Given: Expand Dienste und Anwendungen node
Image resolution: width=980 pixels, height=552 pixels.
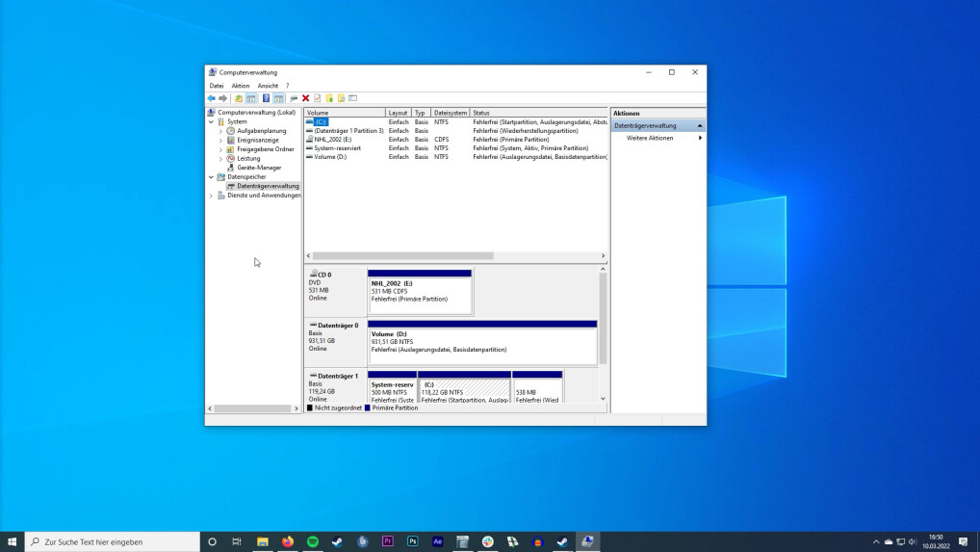Looking at the screenshot, I should pos(212,196).
